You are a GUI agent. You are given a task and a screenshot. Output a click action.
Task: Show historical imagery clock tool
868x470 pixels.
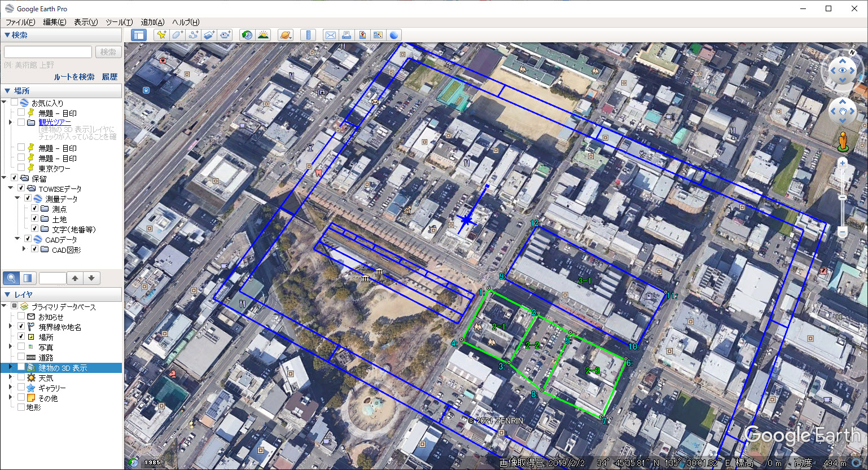click(x=247, y=35)
